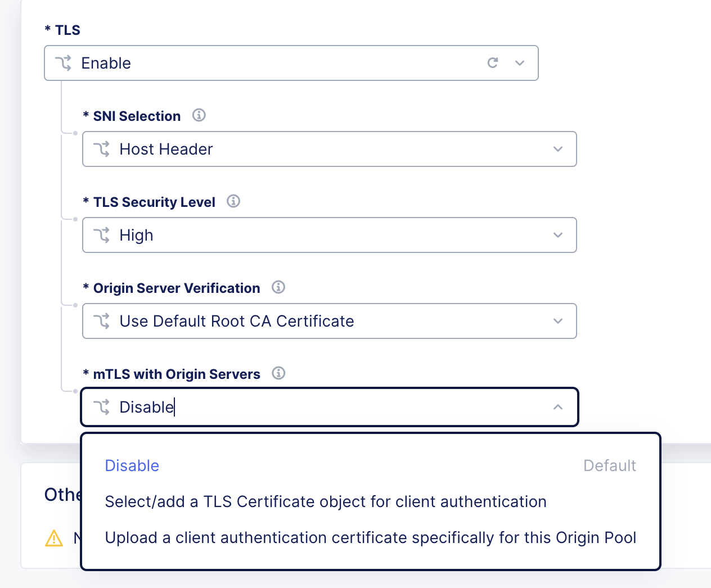Choose uploading a client certificate for this Origin Pool
711x588 pixels.
370,537
